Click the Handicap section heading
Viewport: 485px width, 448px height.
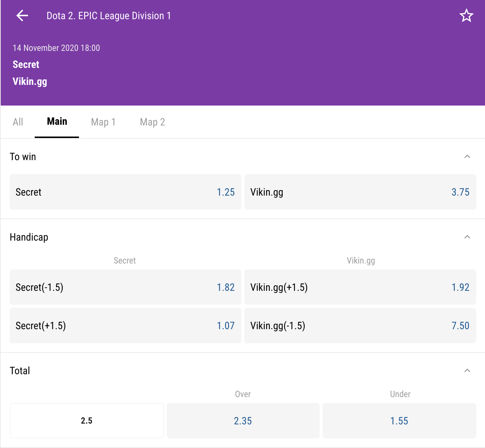click(x=29, y=237)
